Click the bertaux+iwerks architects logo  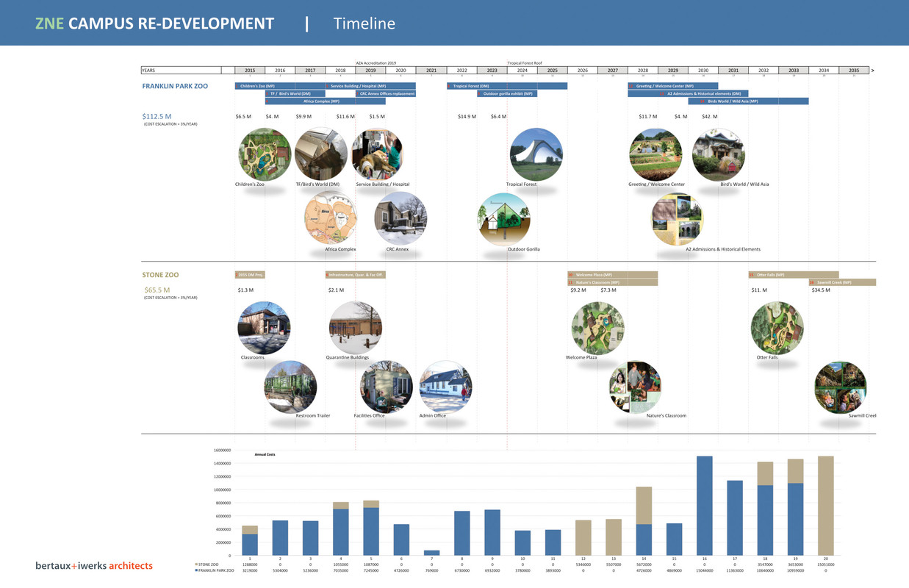pyautogui.click(x=94, y=565)
